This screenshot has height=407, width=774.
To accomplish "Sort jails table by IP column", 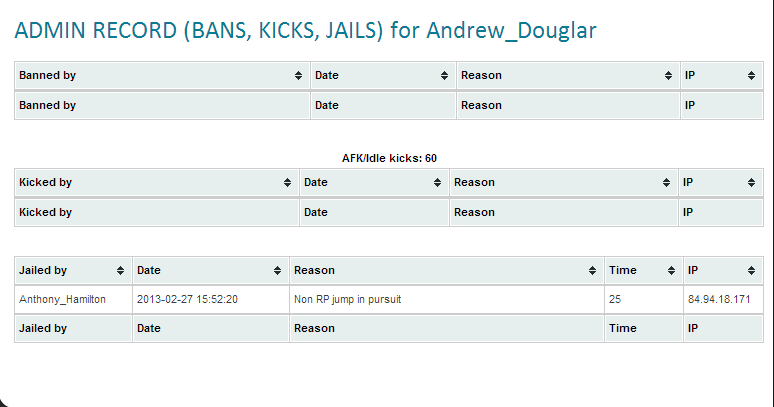I will 720,271.
